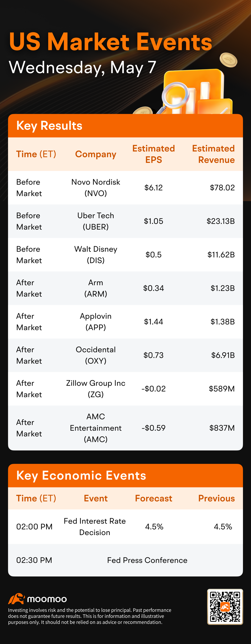
Task: Select the Arm (ARM) company cell
Action: coord(96,288)
